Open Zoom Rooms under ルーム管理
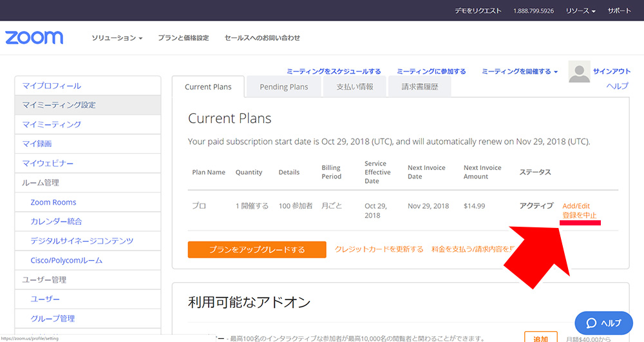Screen dimensions: 644x342 coord(53,202)
